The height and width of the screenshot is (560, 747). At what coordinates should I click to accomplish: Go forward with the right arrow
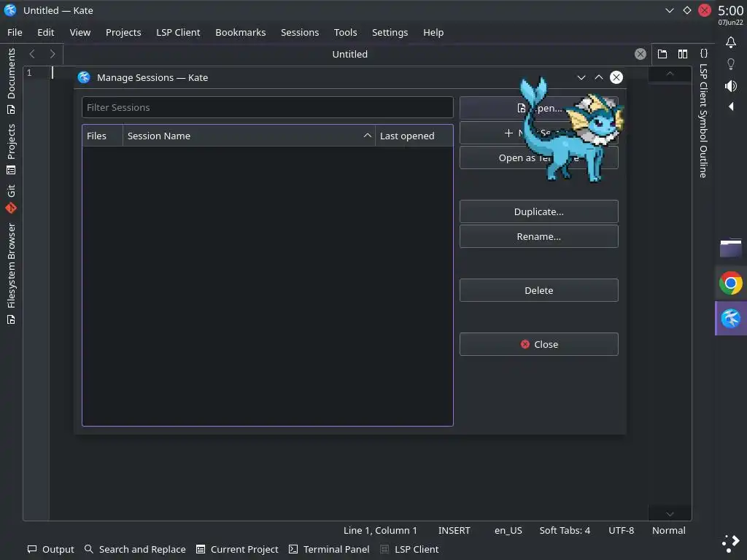[53, 54]
